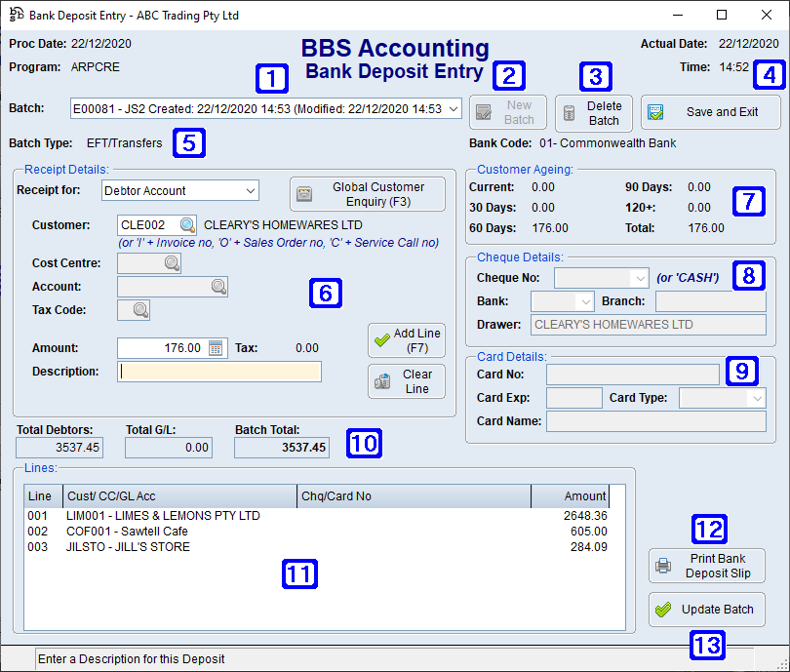Open Global Customer Enquiry (F3)
This screenshot has width=790, height=672.
click(x=367, y=193)
